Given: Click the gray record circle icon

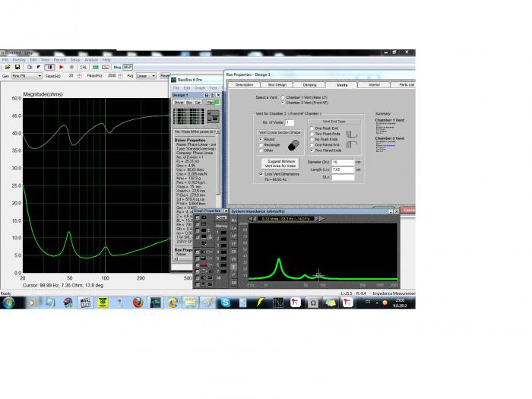Looking at the screenshot, I should (x=71, y=67).
